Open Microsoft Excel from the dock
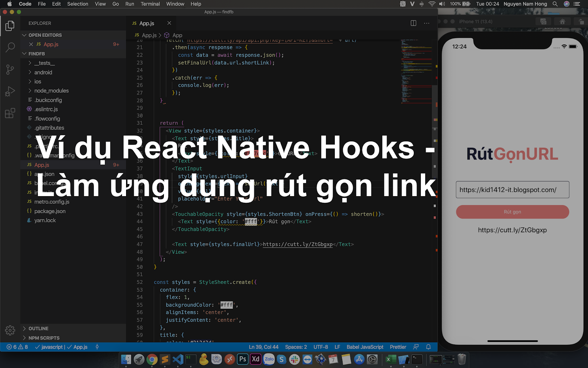The image size is (588, 368). pyautogui.click(x=390, y=359)
